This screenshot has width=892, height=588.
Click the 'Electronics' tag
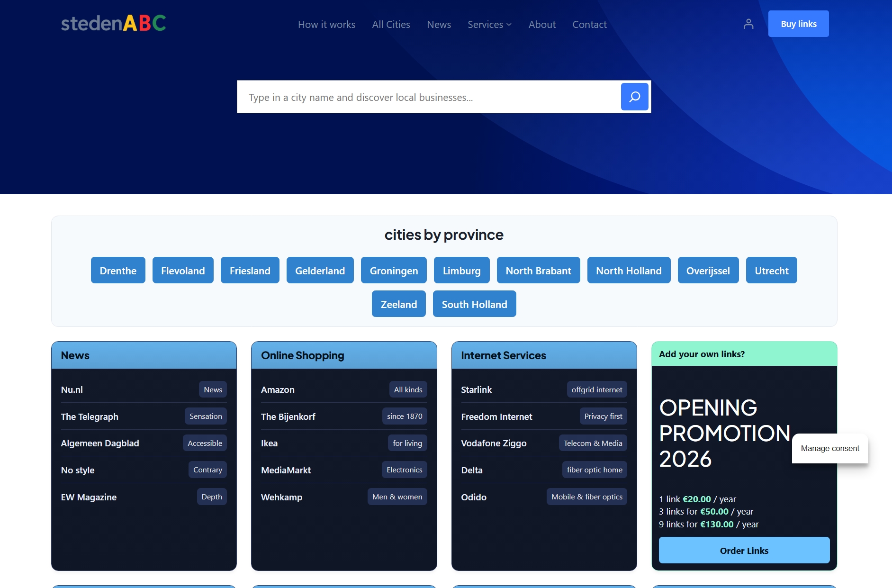404,470
